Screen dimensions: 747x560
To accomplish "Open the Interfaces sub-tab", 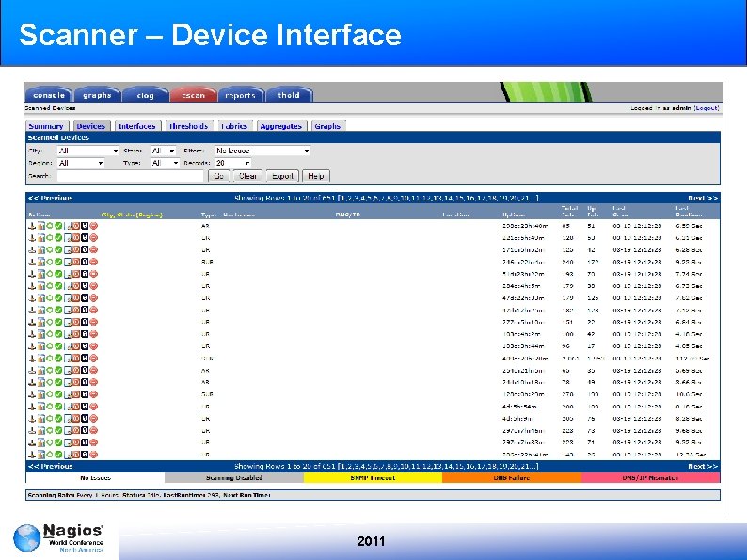I will (x=136, y=126).
